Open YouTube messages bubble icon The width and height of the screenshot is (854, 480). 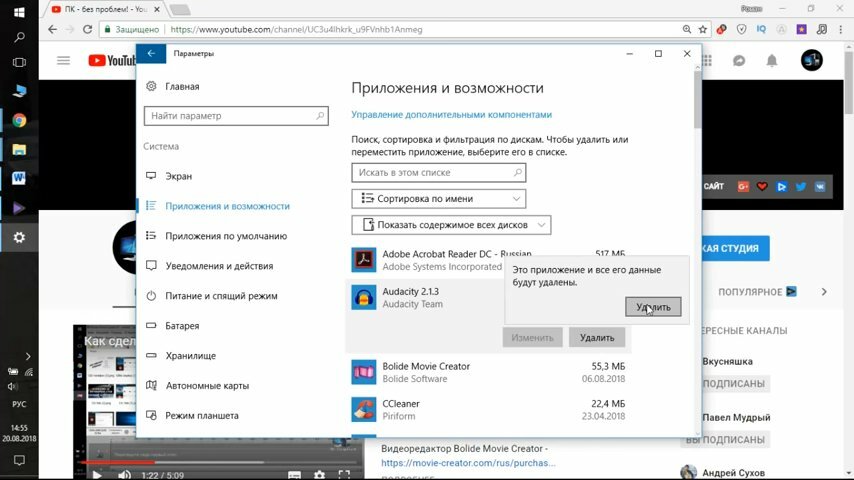pyautogui.click(x=739, y=60)
